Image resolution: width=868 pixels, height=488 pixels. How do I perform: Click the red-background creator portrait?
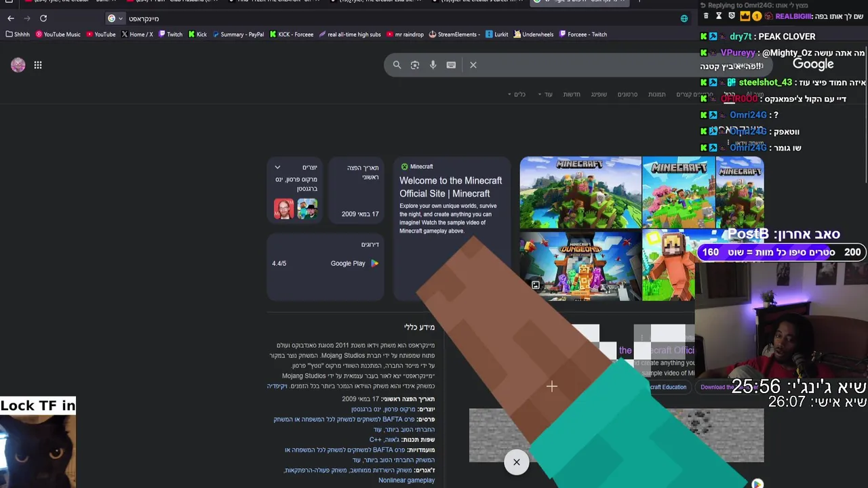283,209
